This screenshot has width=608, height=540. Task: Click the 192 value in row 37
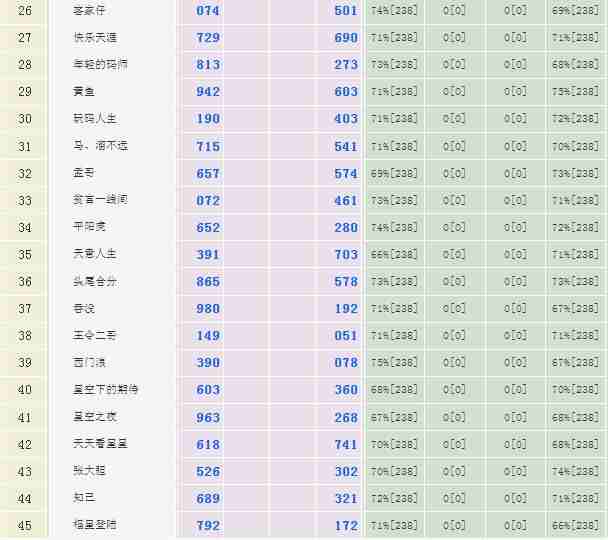345,309
